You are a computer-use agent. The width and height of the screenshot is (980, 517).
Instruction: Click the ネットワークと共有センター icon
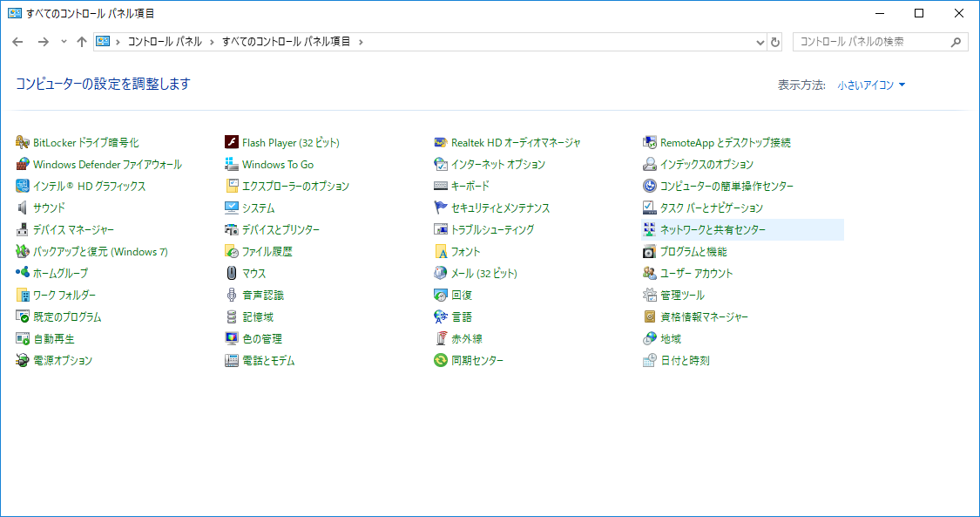click(x=650, y=229)
